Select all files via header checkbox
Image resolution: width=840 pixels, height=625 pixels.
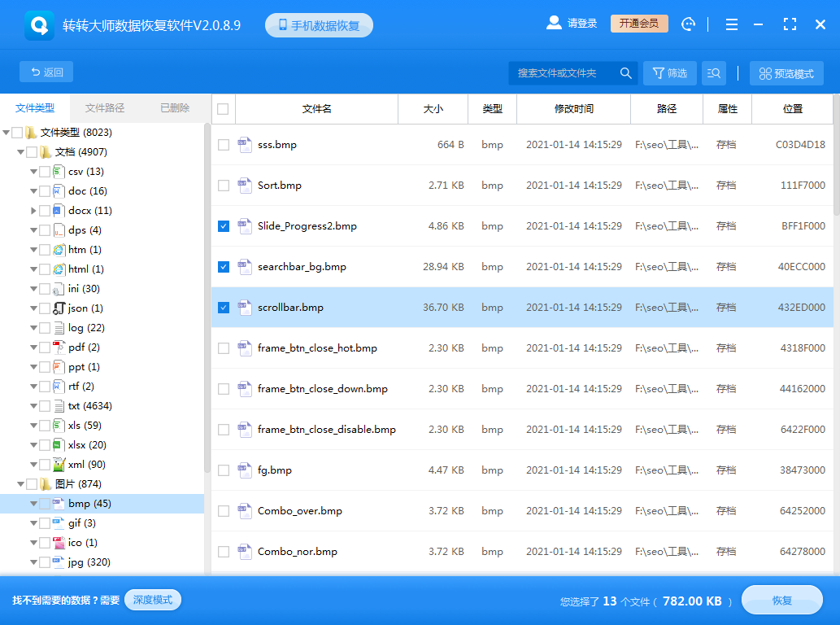(223, 109)
